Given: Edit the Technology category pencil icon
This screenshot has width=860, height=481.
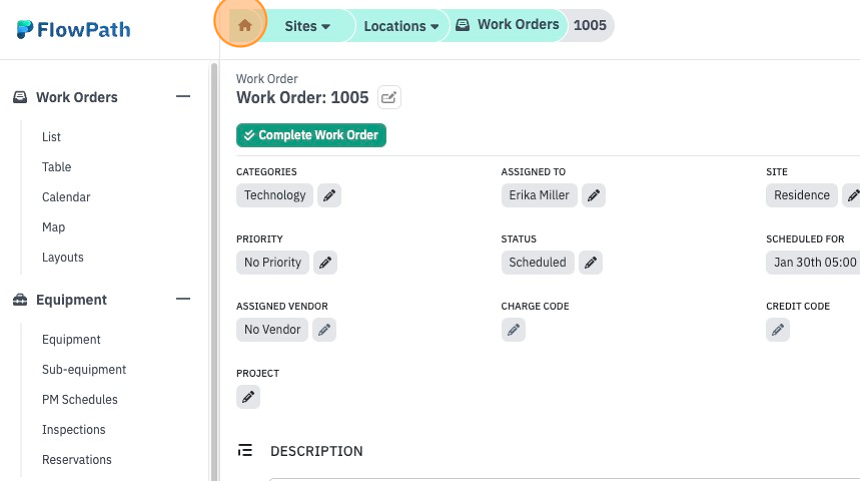Looking at the screenshot, I should coord(329,195).
